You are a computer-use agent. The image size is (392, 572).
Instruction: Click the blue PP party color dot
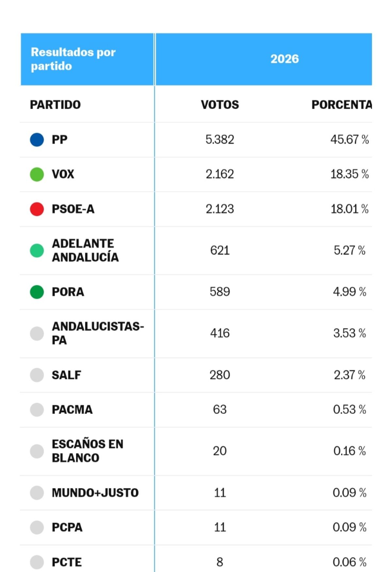37,140
